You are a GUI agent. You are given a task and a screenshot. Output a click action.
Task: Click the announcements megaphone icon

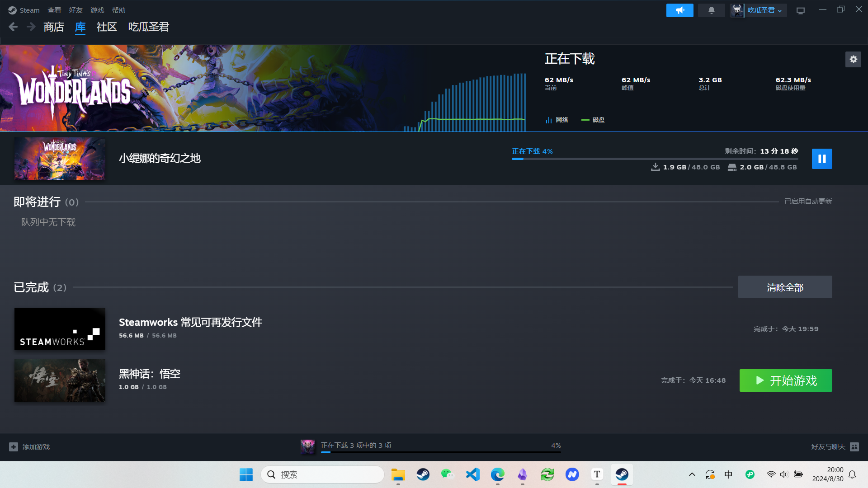[679, 10]
